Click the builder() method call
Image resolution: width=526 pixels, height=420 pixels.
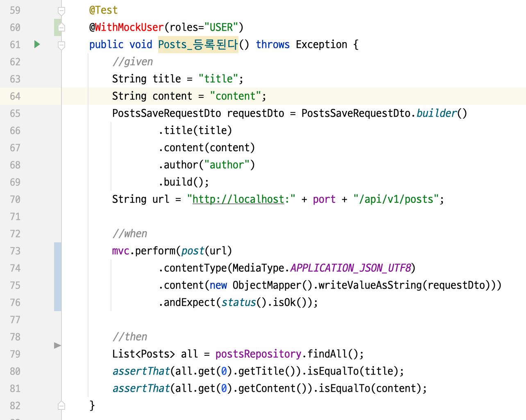point(442,113)
